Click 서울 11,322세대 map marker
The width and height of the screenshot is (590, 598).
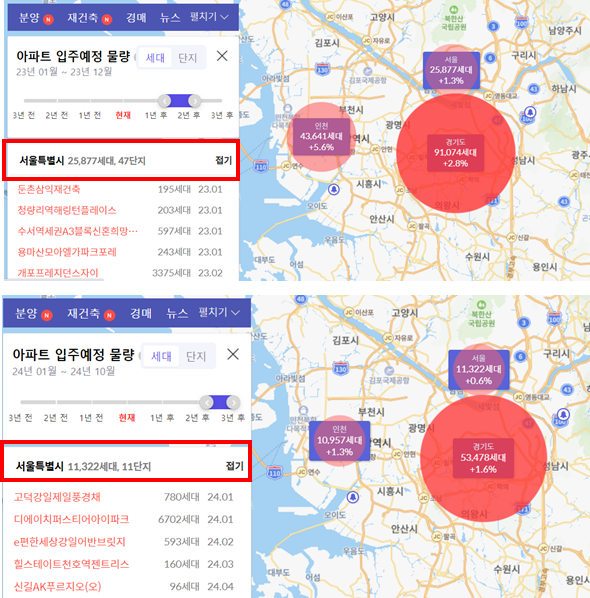tap(479, 370)
